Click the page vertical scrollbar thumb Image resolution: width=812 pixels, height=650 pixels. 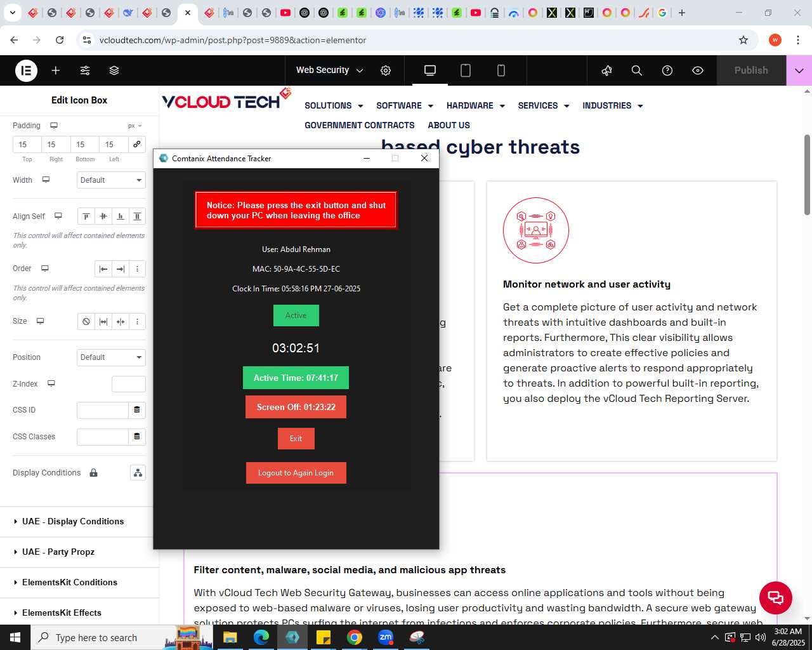click(807, 175)
